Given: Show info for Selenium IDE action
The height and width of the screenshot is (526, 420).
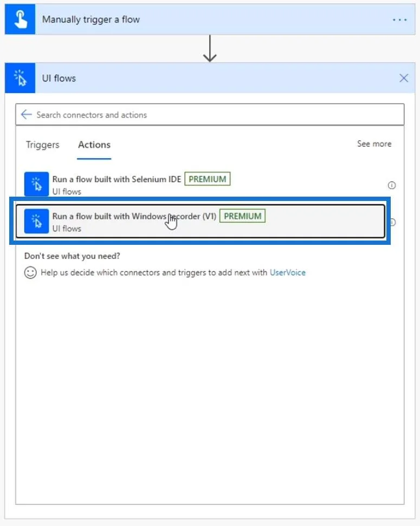Looking at the screenshot, I should (391, 185).
